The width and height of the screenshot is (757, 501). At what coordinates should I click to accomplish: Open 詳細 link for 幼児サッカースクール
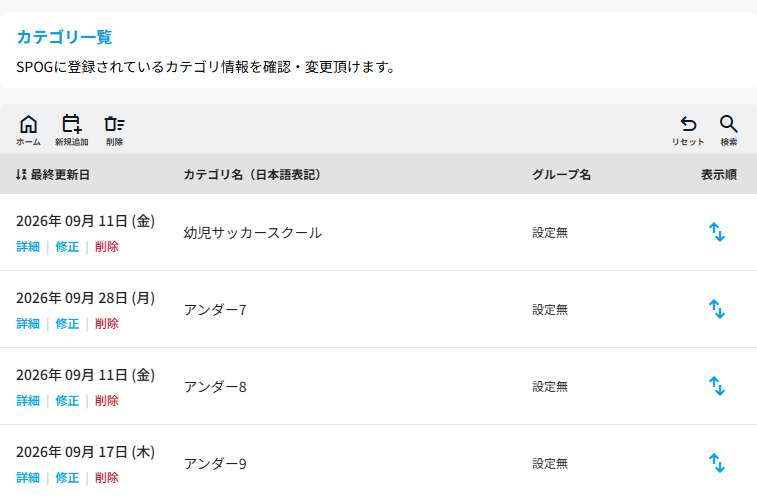click(28, 247)
